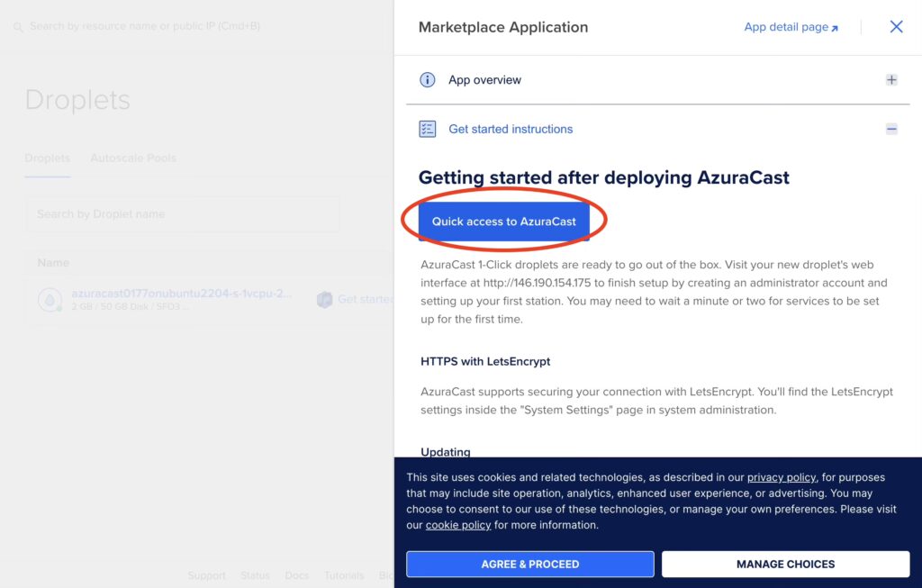Switch to the Droplets tab
This screenshot has height=588, width=922.
[47, 158]
